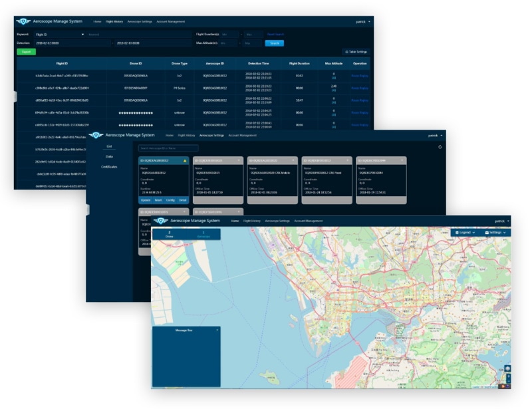
Task: Click the map layers icon above zoom controls
Action: tap(508, 368)
